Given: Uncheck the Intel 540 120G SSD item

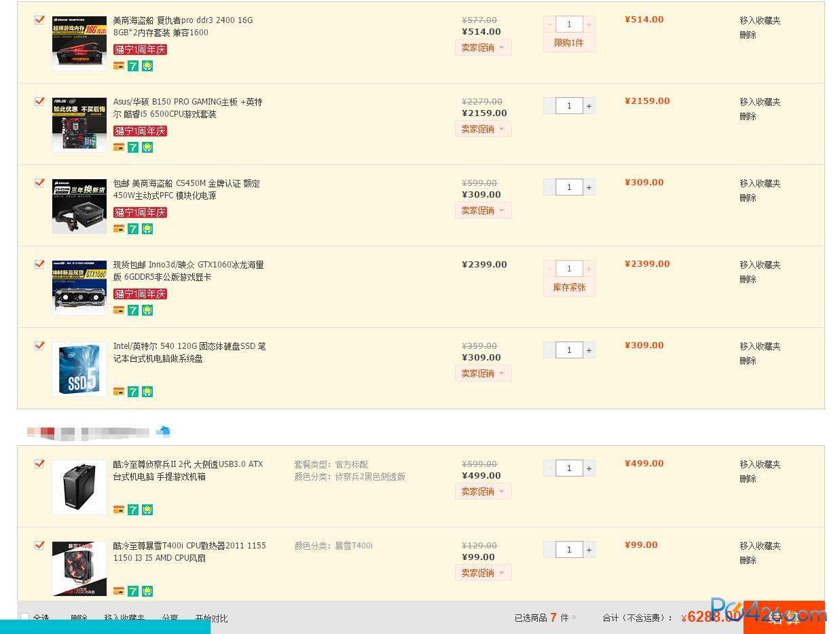Looking at the screenshot, I should click(x=39, y=346).
